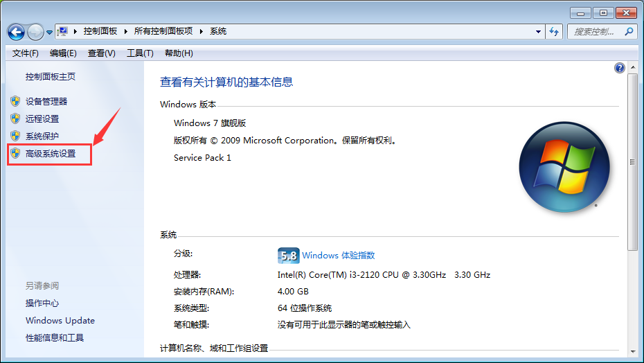Click the Back navigation arrow button
Screen dimensions: 644x363
[x=17, y=32]
